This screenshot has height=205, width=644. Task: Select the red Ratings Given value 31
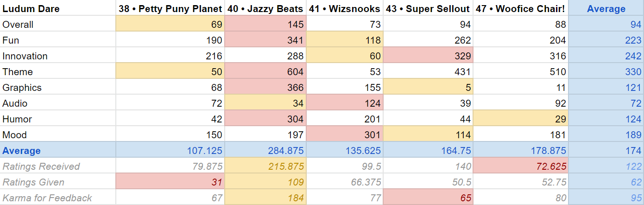[x=170, y=182]
